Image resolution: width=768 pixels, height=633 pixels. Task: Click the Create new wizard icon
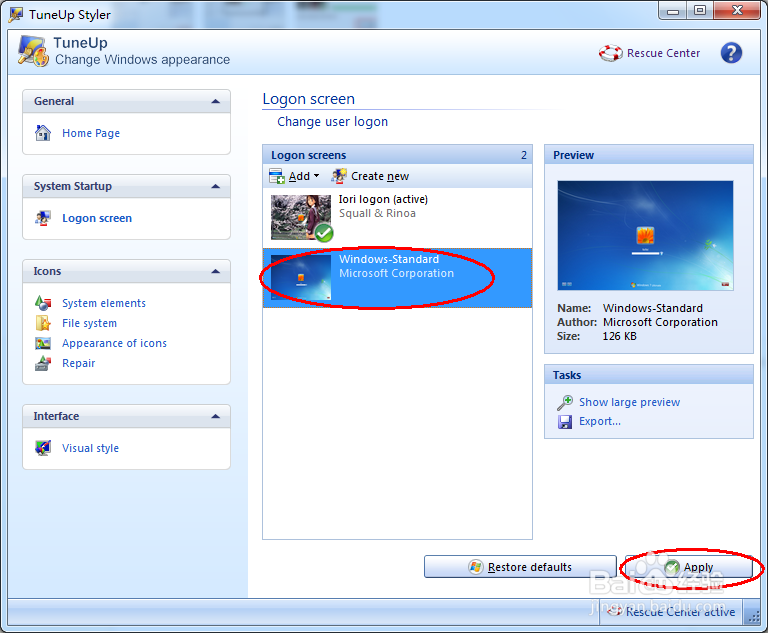339,176
